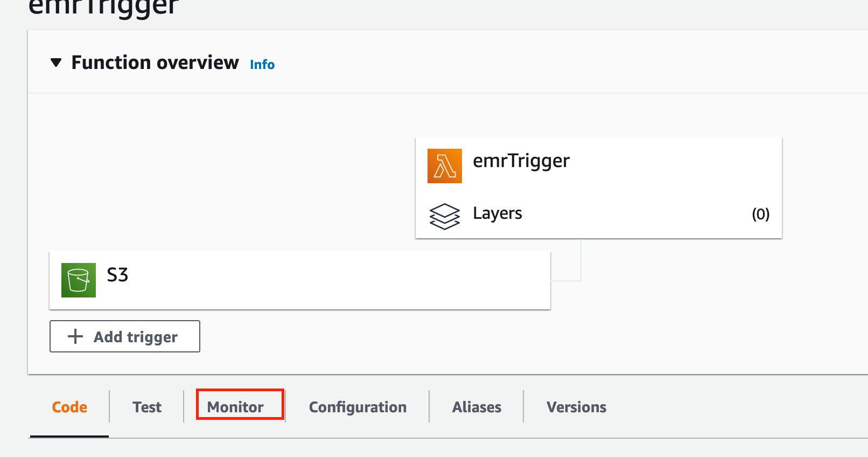The image size is (868, 457).
Task: Click the green S3 bucket icon
Action: click(x=79, y=280)
